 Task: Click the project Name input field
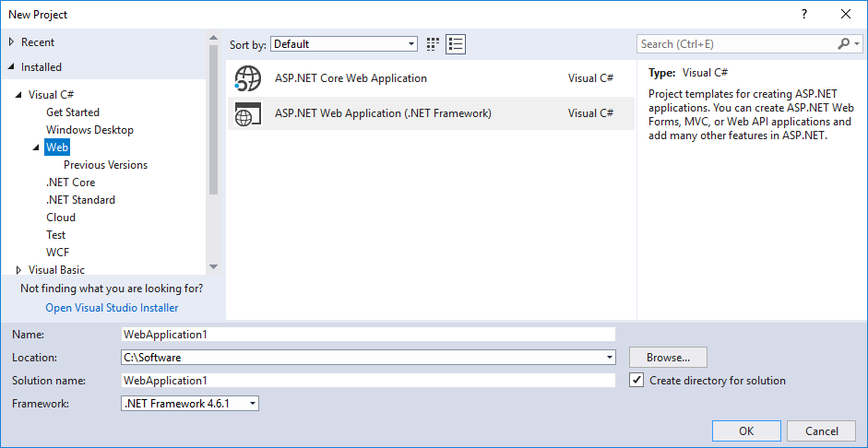[368, 334]
